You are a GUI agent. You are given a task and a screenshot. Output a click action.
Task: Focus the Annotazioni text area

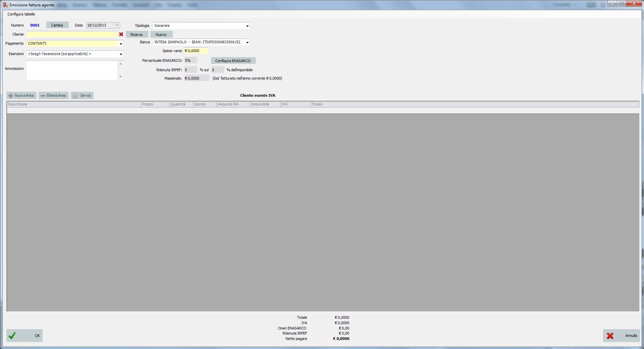(72, 70)
